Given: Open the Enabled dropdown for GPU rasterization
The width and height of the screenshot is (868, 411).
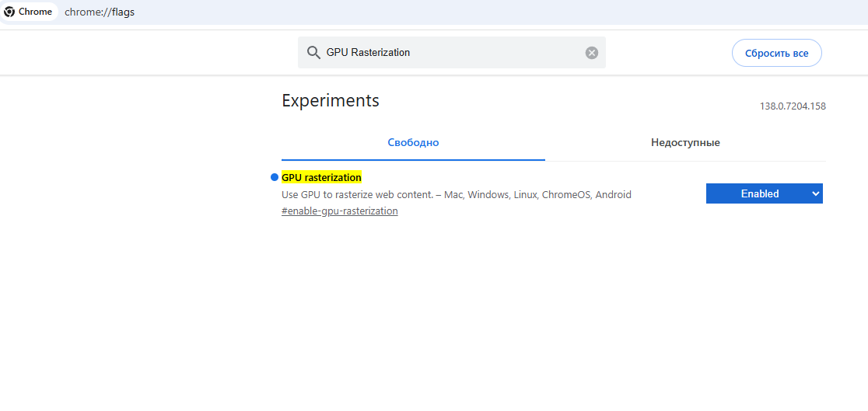Looking at the screenshot, I should [x=764, y=193].
